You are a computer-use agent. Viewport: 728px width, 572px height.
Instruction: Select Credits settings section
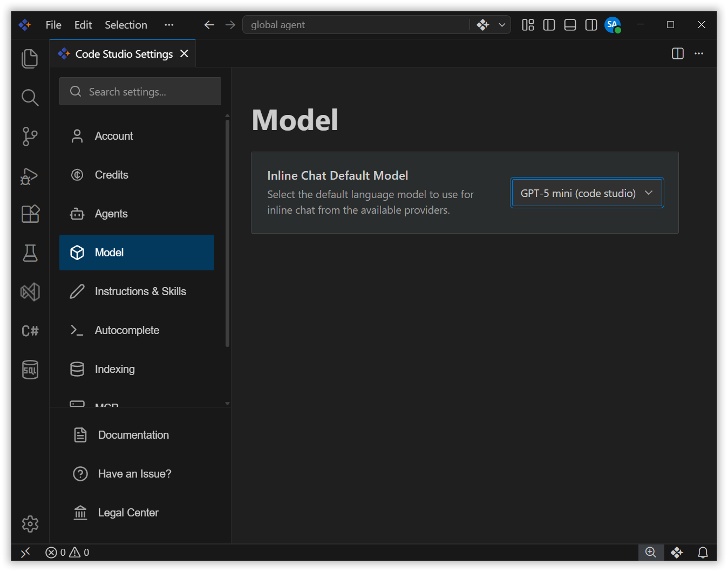(137, 175)
